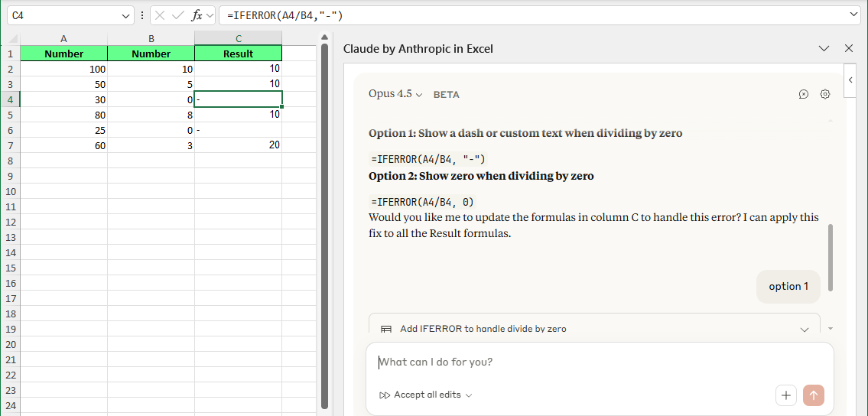Image resolution: width=868 pixels, height=416 pixels.
Task: Click the Result header cell C1
Action: 238,54
